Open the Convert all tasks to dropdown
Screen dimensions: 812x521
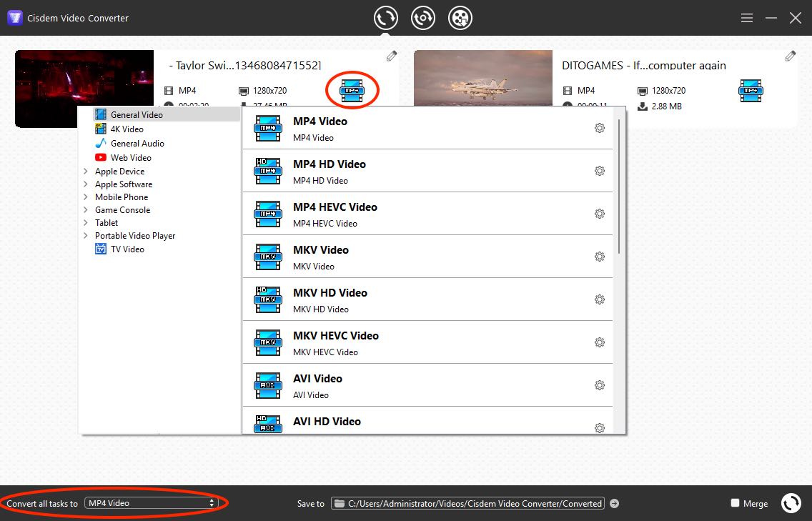tap(152, 503)
